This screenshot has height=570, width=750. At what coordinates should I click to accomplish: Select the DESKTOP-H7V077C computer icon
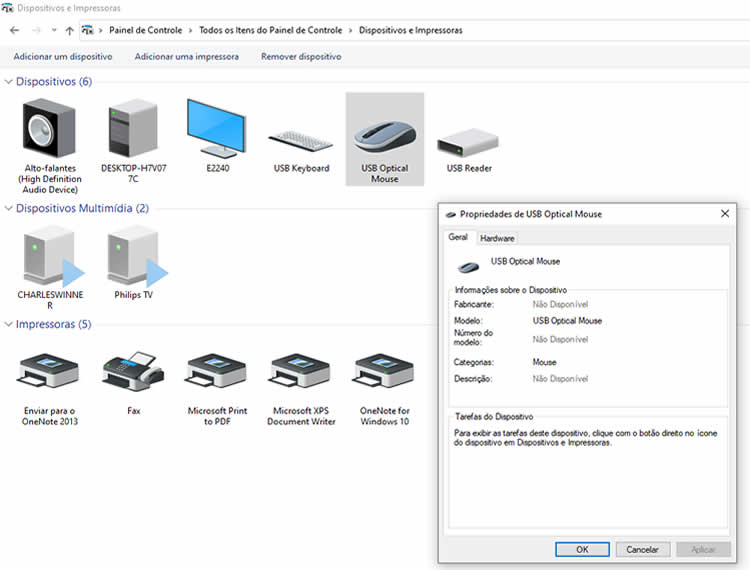[x=133, y=128]
